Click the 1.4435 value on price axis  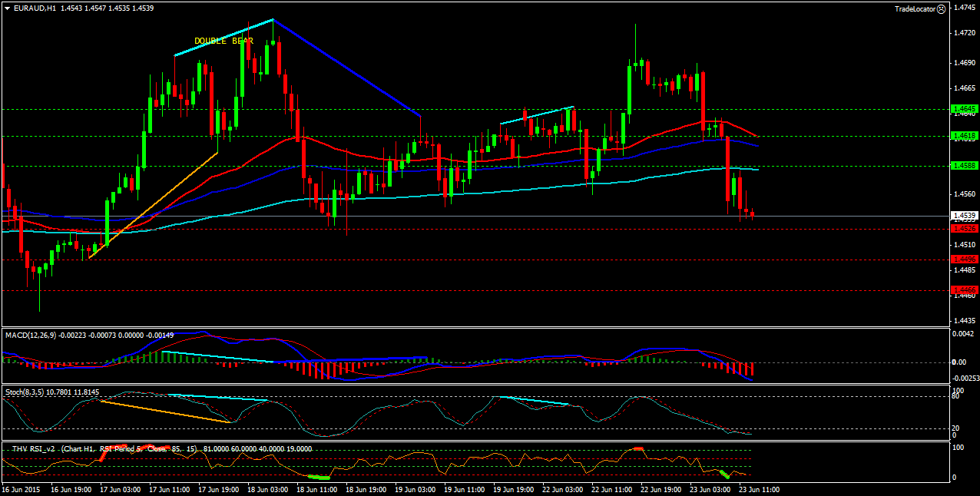965,320
